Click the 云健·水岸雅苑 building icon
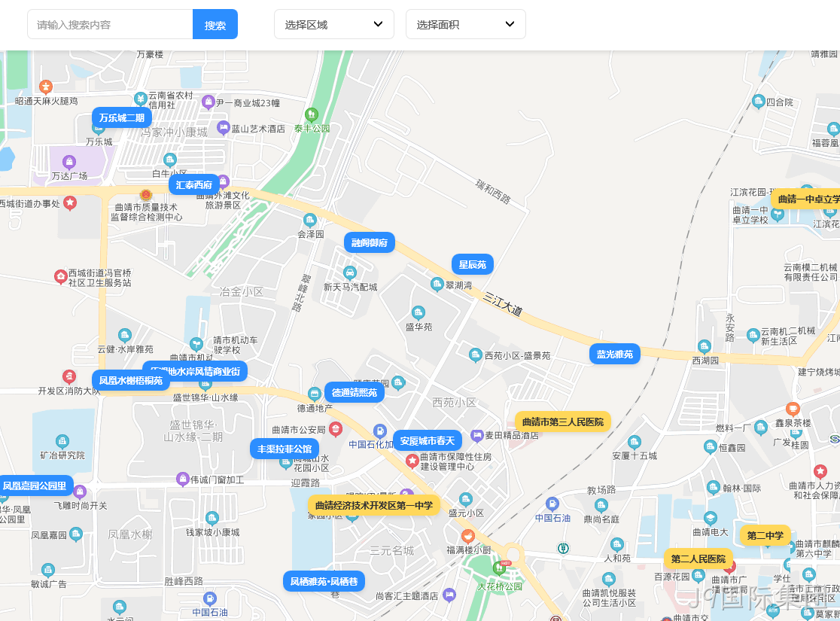Screen dimensions: 840x621 [125, 336]
